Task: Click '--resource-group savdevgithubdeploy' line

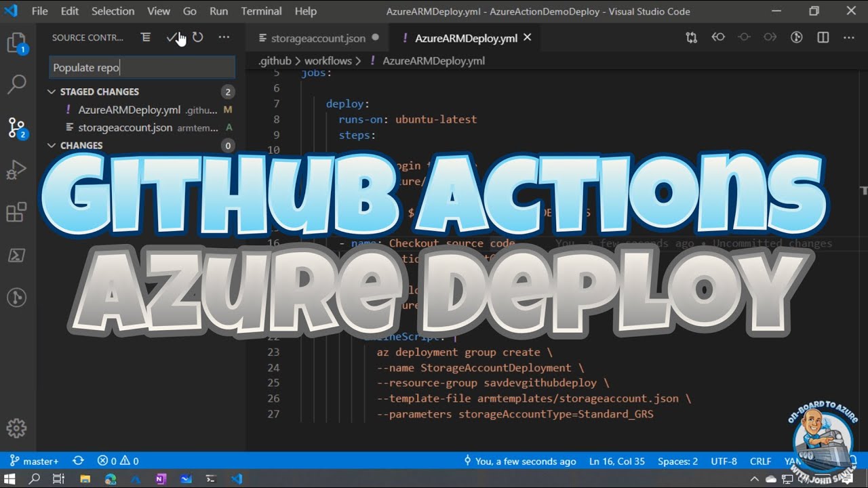Action: 493,384
